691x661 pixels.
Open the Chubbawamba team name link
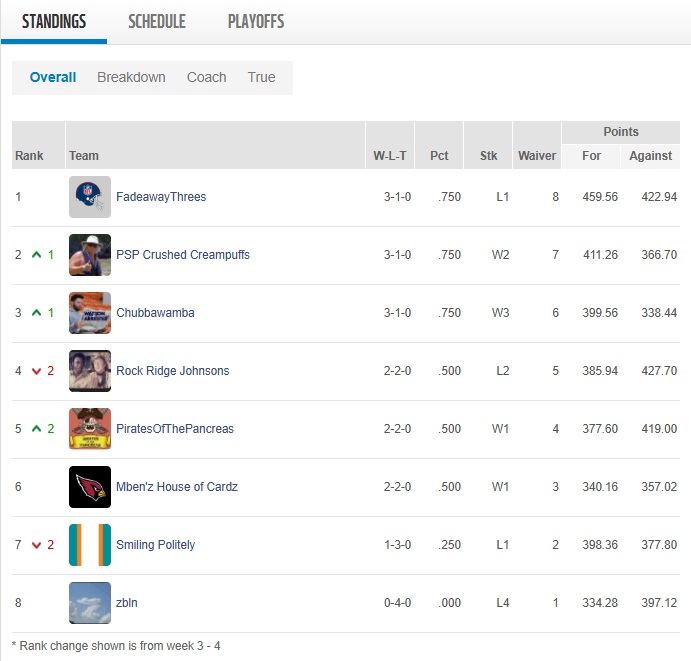[155, 313]
